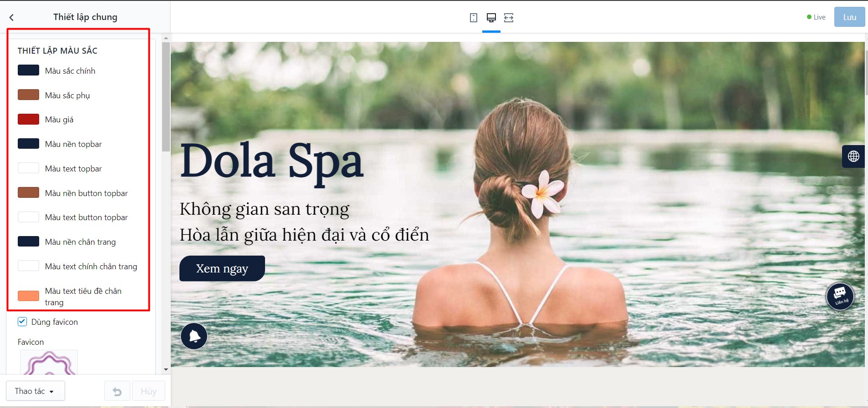Click the Favicon image thumbnail

click(x=49, y=363)
